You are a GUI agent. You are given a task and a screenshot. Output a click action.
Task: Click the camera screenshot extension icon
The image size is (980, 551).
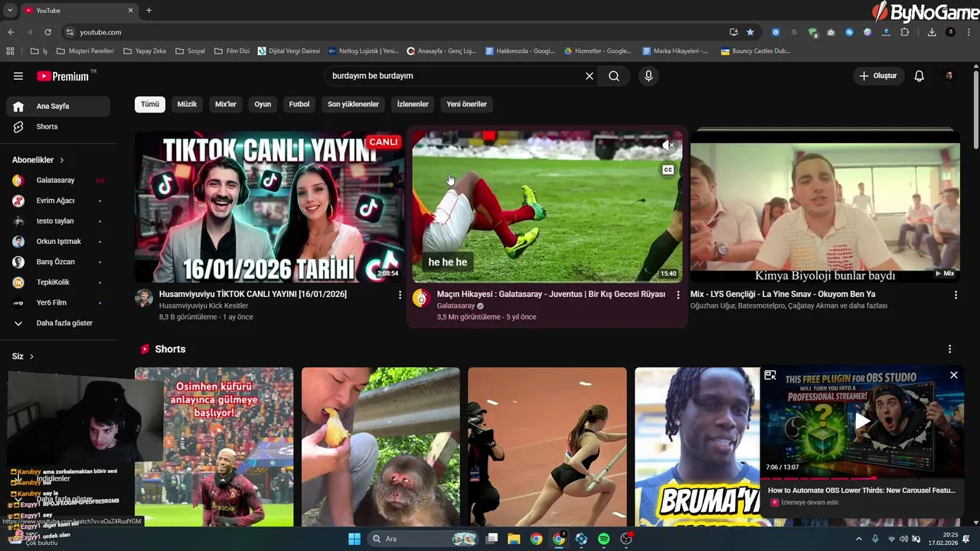point(831,32)
